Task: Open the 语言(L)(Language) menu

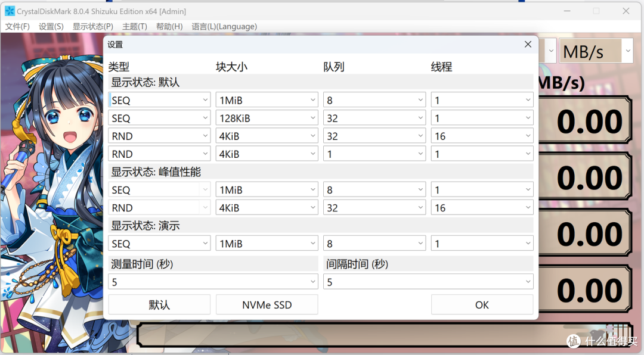Action: coord(224,26)
